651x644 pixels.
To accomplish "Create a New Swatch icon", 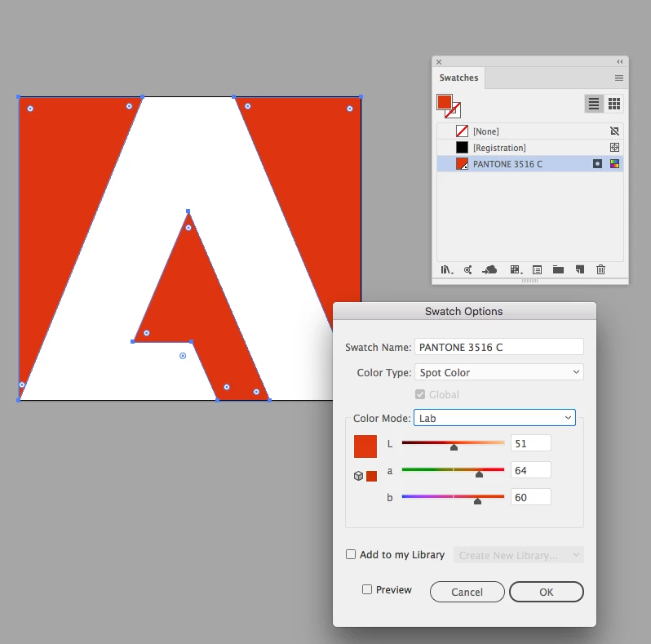I will click(580, 270).
